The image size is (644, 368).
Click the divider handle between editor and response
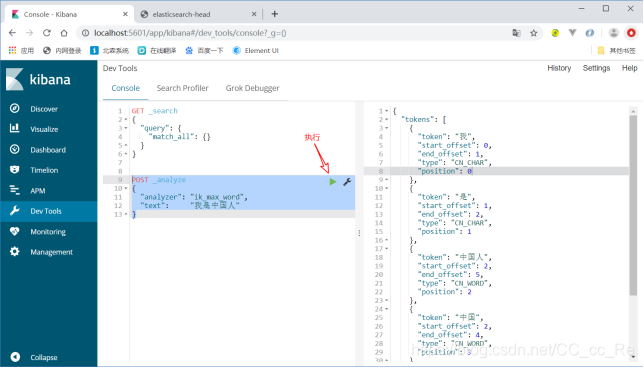click(359, 233)
